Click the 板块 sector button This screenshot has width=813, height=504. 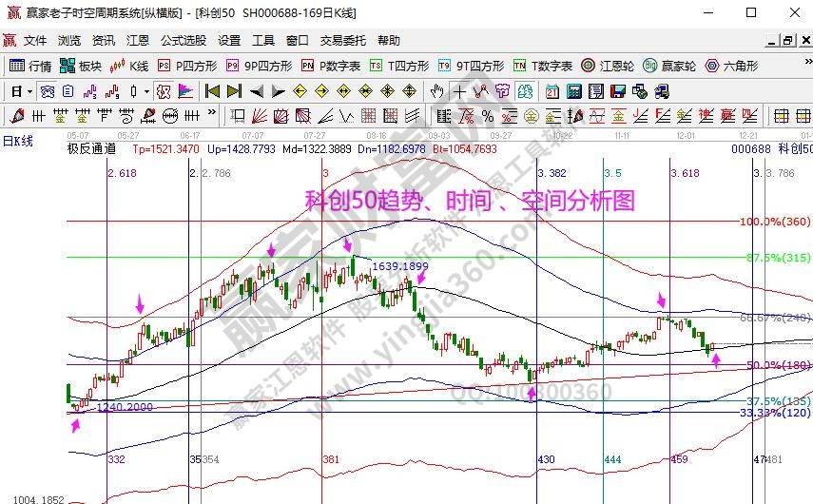click(x=81, y=66)
